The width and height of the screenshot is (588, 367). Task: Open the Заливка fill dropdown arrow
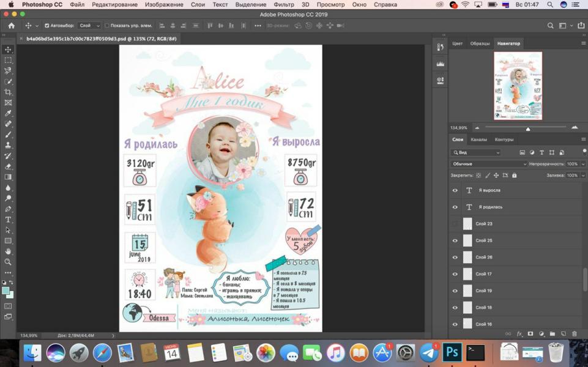(x=582, y=175)
